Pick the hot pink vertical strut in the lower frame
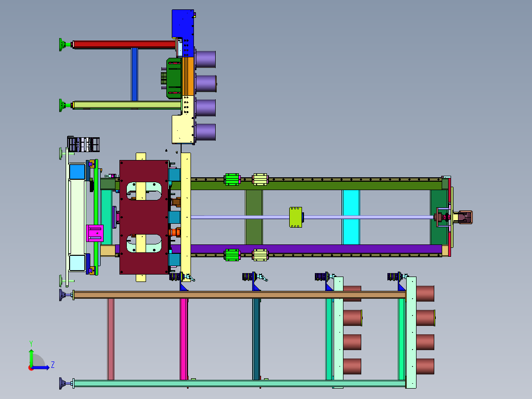Screen dimensions: 532x399 (x=184, y=339)
